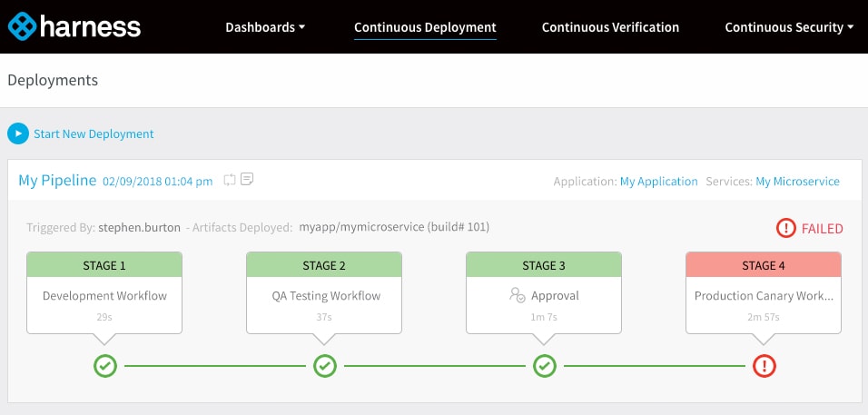
Task: Open the My Application link
Action: click(659, 182)
